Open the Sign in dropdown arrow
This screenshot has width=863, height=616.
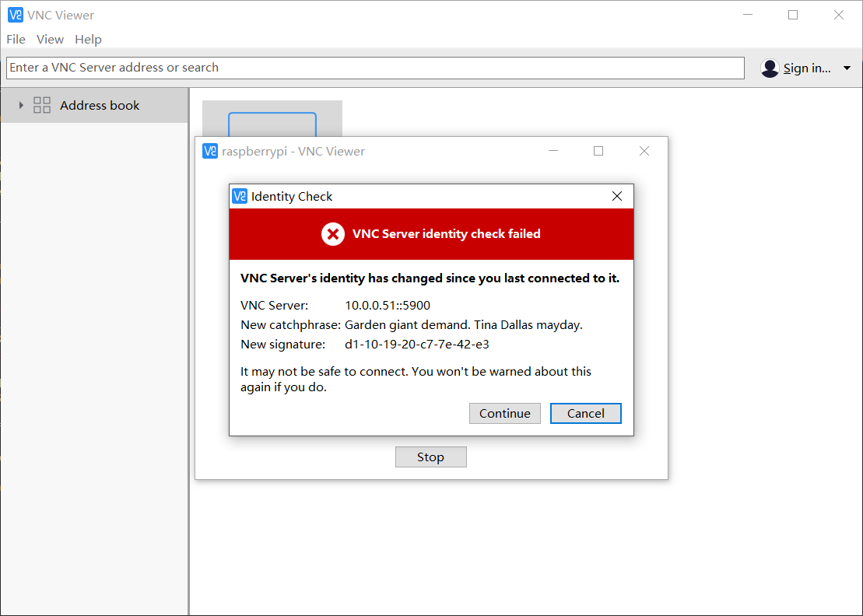tap(847, 68)
